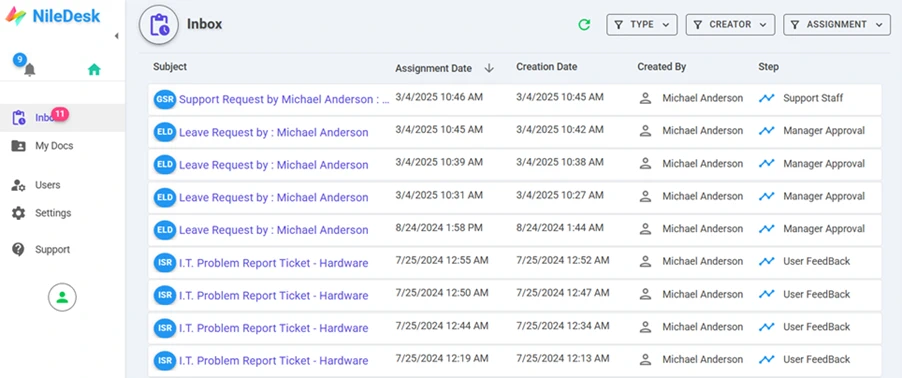This screenshot has width=902, height=378.
Task: Toggle the Assignment Date sort arrow
Action: click(x=489, y=68)
